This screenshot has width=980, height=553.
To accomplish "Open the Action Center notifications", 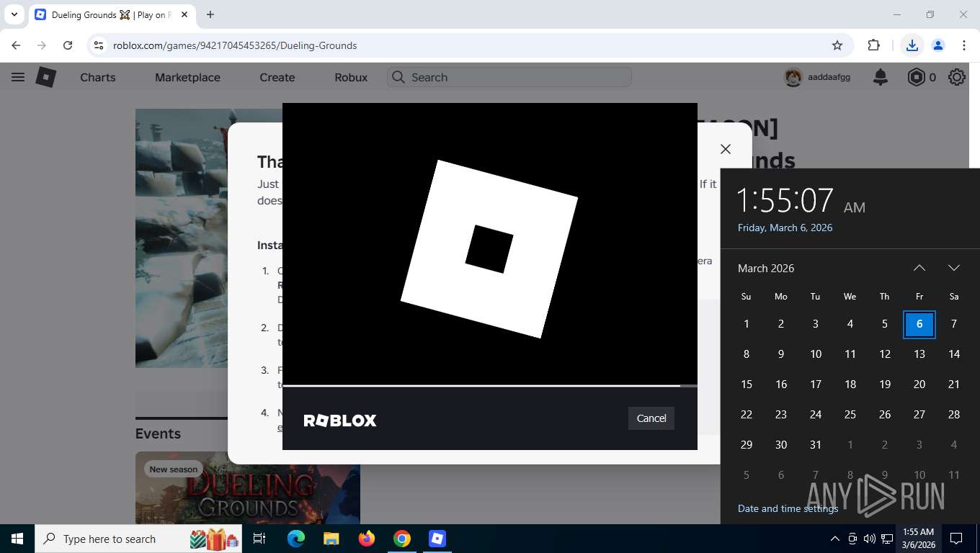I will coord(956,539).
